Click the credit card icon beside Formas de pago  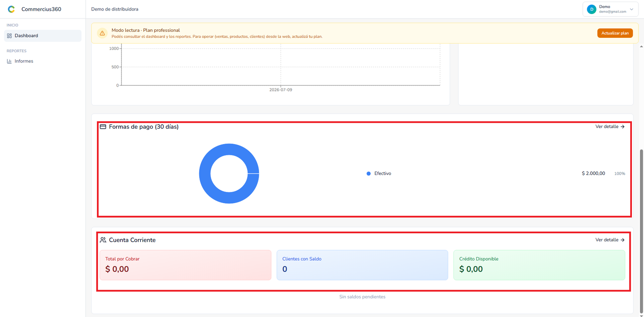(103, 127)
